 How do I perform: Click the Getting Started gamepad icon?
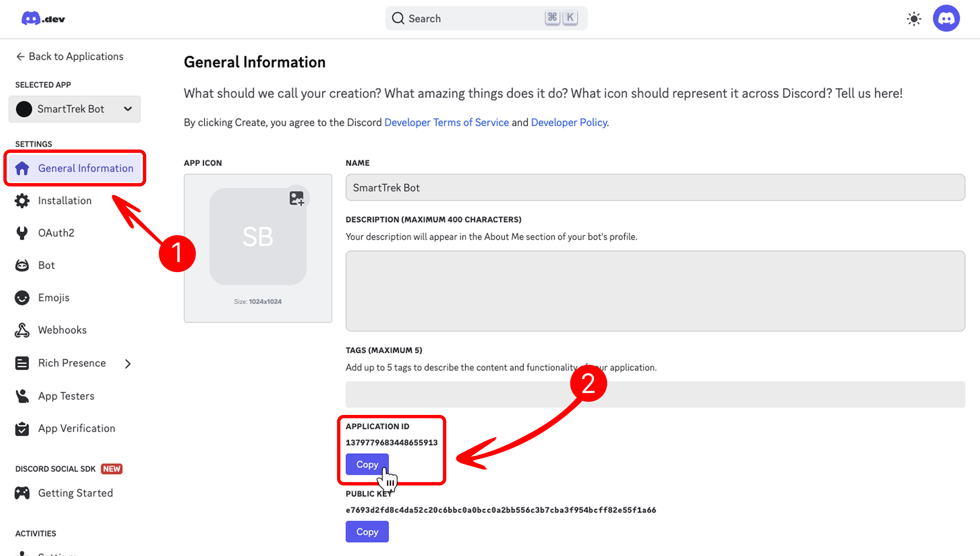(x=22, y=493)
